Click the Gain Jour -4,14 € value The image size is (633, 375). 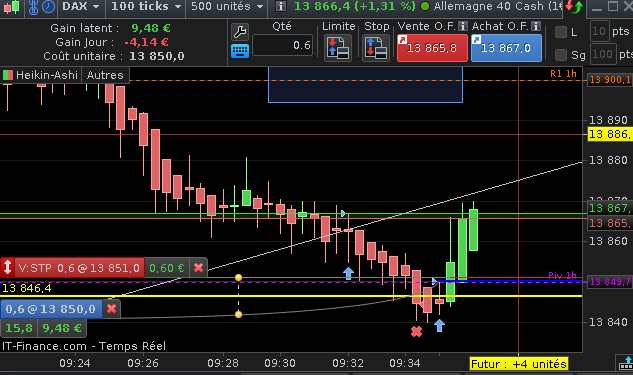pyautogui.click(x=146, y=42)
